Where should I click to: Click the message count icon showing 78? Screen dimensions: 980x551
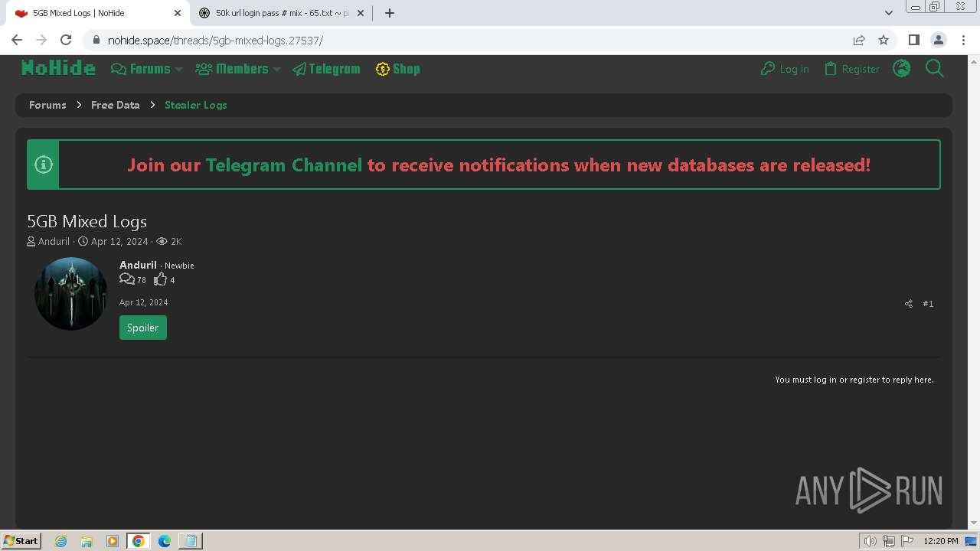point(127,279)
